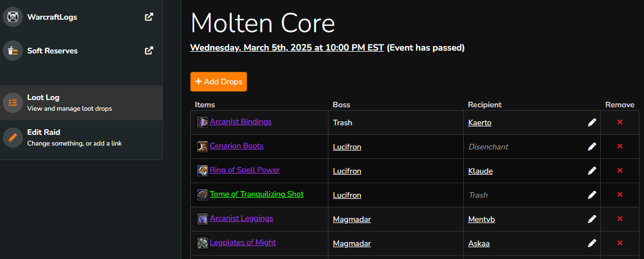Click pencil icon for Legplates of Might
The height and width of the screenshot is (259, 644).
pyautogui.click(x=592, y=243)
